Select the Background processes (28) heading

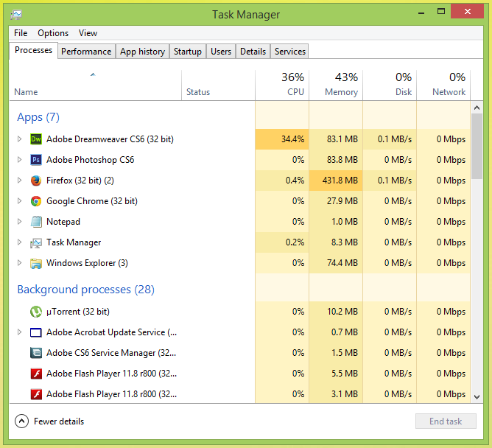click(86, 289)
